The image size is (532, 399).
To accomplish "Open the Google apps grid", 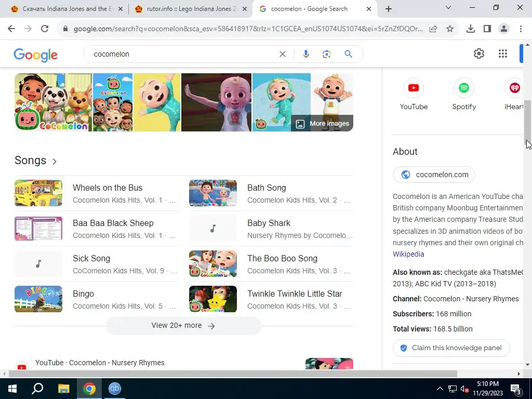I will point(503,54).
